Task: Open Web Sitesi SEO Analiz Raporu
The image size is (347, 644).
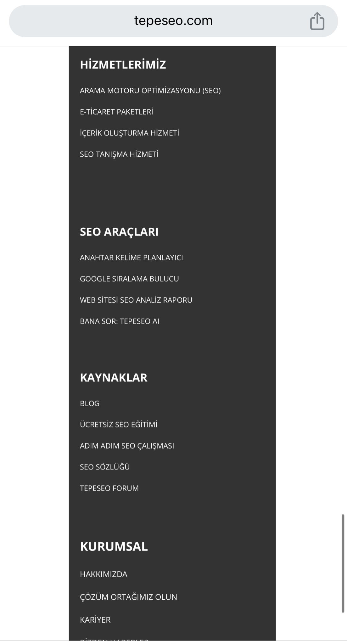Action: tap(136, 300)
